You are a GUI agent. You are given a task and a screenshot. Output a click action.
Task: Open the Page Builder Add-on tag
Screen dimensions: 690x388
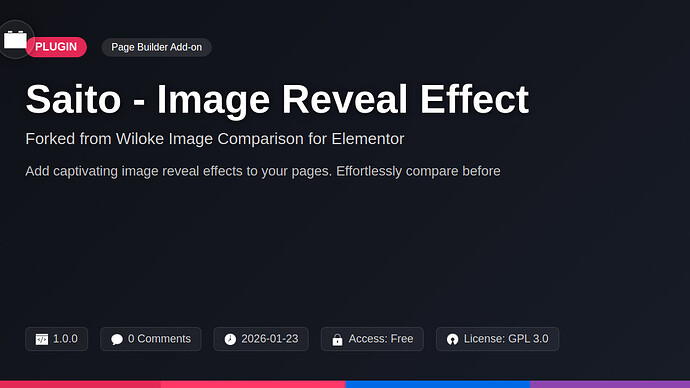(157, 47)
